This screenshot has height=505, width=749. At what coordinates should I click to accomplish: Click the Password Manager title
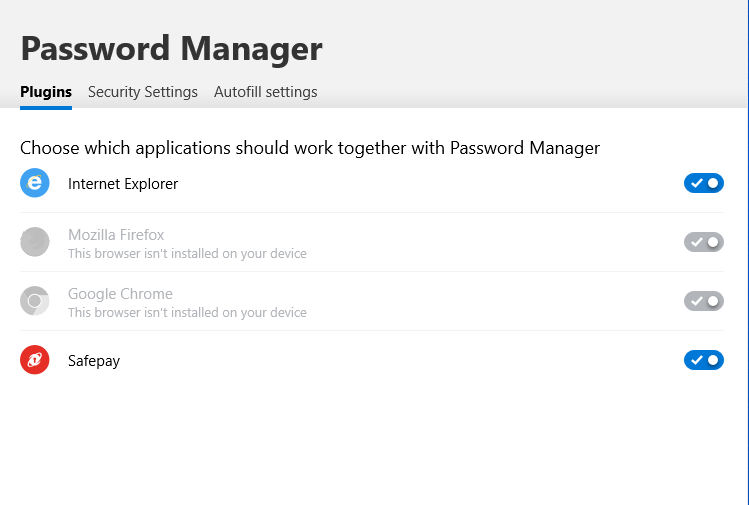[x=171, y=48]
